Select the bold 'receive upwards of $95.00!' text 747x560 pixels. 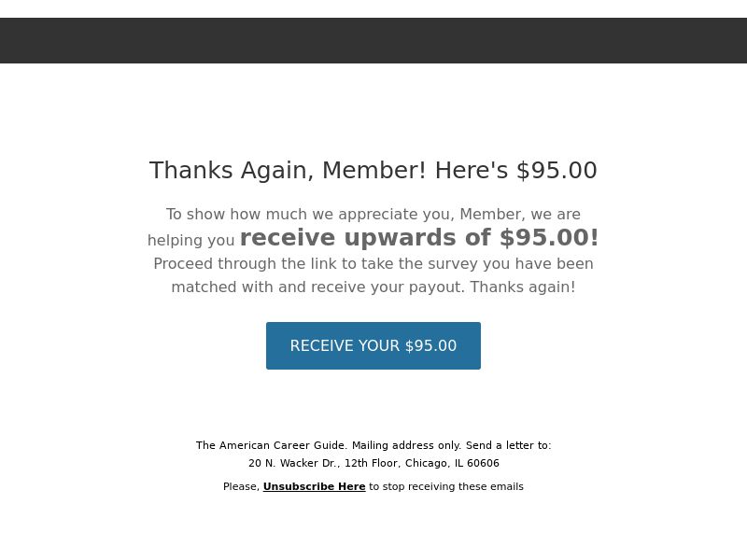[419, 237]
